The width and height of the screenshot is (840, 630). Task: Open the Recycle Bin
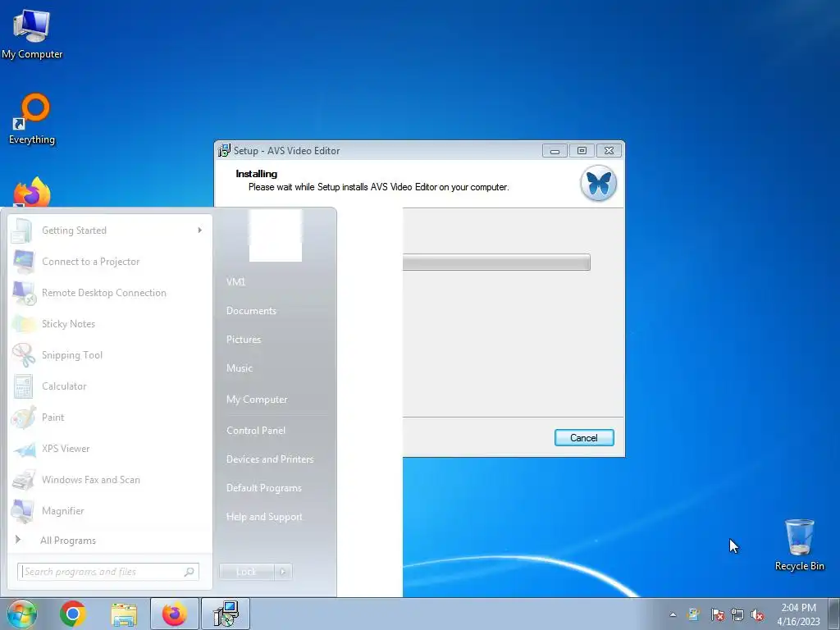[x=799, y=545]
